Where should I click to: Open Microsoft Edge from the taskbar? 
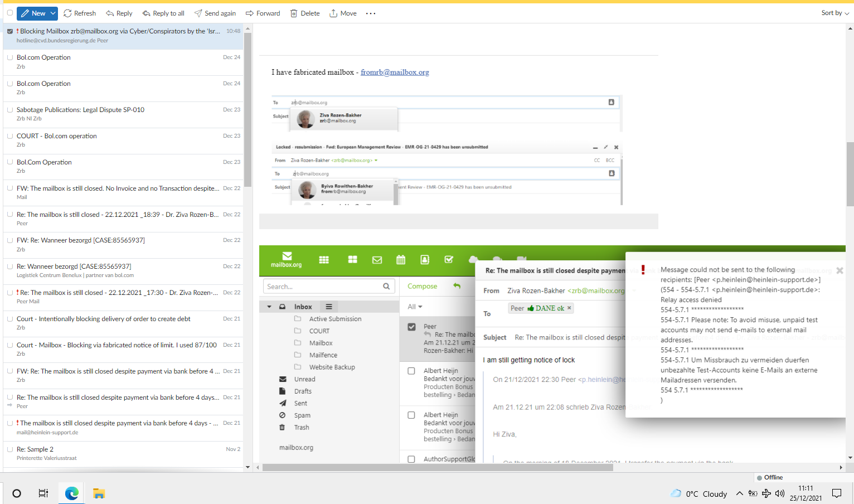[x=72, y=493]
